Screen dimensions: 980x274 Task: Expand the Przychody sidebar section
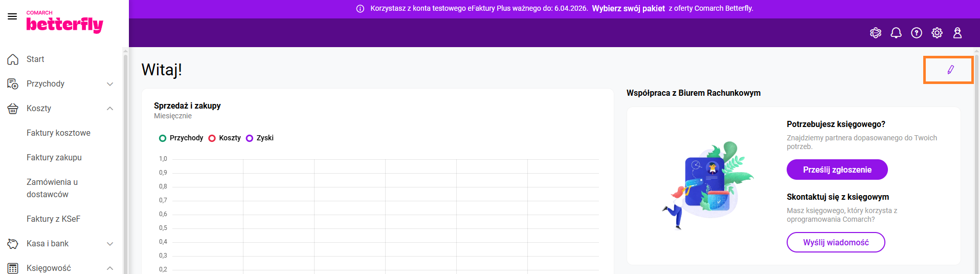point(110,84)
